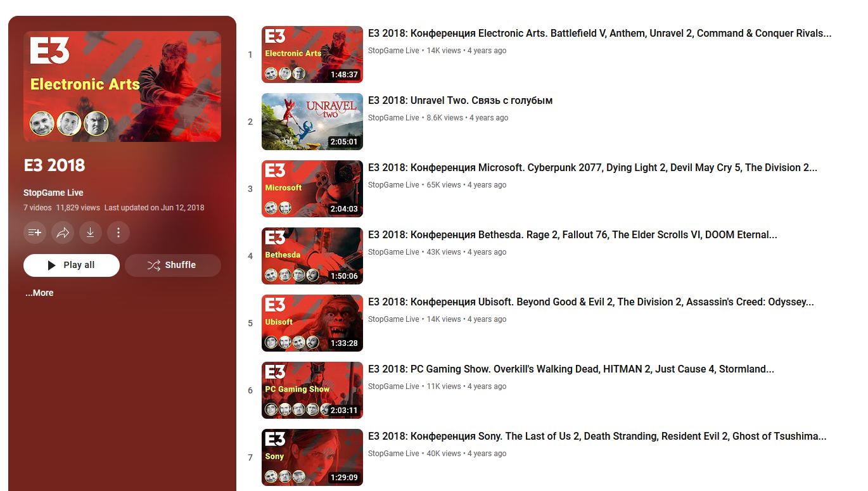Open StopGame Live channel under the Microsoft video

tap(393, 185)
